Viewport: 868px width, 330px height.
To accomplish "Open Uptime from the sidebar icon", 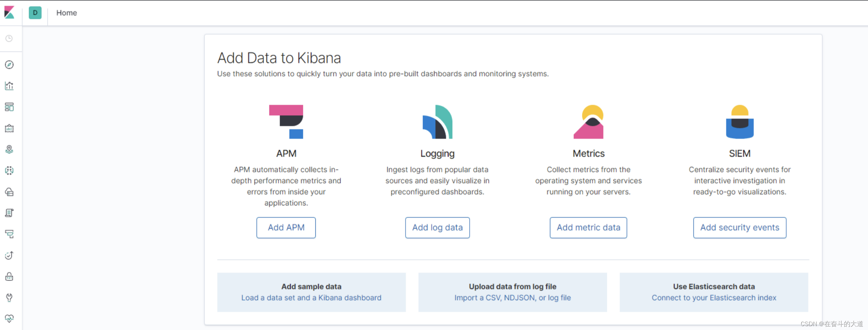I will pyautogui.click(x=9, y=255).
